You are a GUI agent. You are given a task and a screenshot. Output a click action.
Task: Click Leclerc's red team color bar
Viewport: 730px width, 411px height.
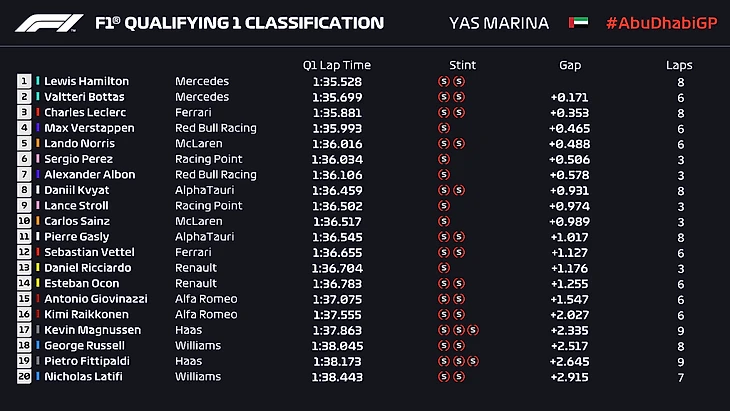tap(38, 112)
